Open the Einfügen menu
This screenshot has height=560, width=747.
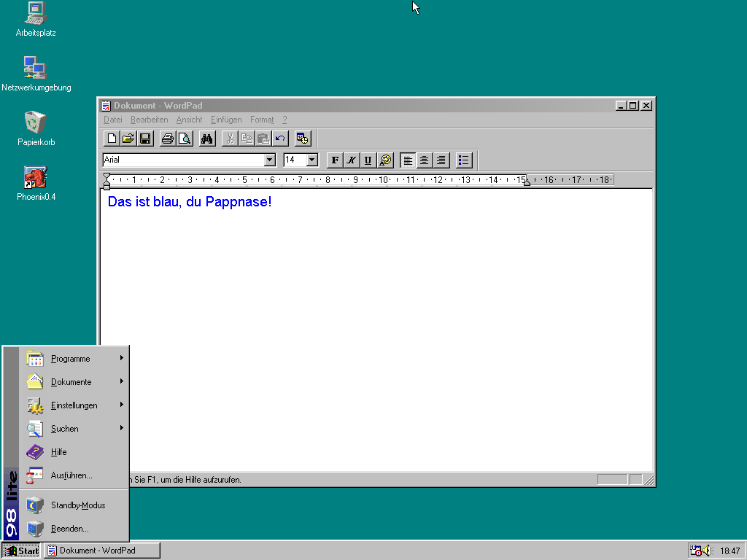(x=226, y=120)
